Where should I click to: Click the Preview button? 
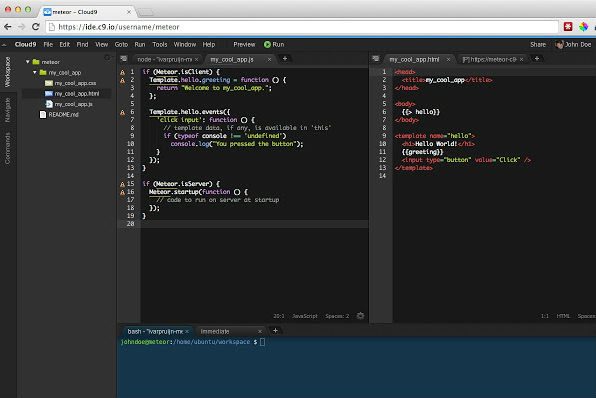coord(244,44)
